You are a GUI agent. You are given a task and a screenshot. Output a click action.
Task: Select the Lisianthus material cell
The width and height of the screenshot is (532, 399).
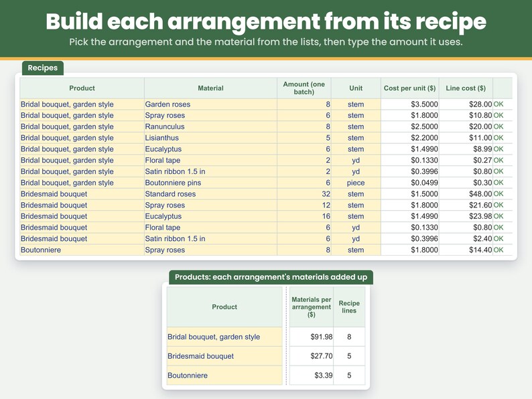point(210,138)
